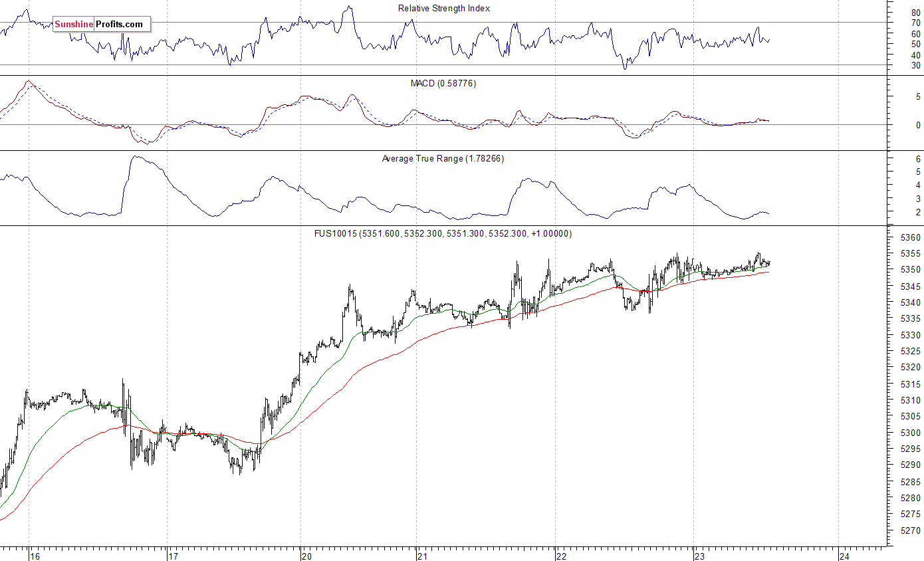Click the 5315 price axis value
This screenshot has height=561, width=924.
[x=911, y=384]
